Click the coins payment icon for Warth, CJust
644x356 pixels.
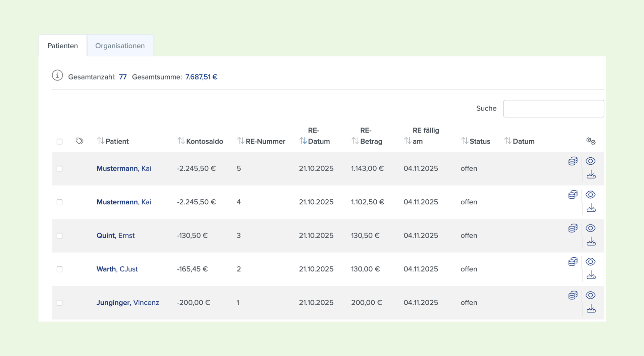573,262
